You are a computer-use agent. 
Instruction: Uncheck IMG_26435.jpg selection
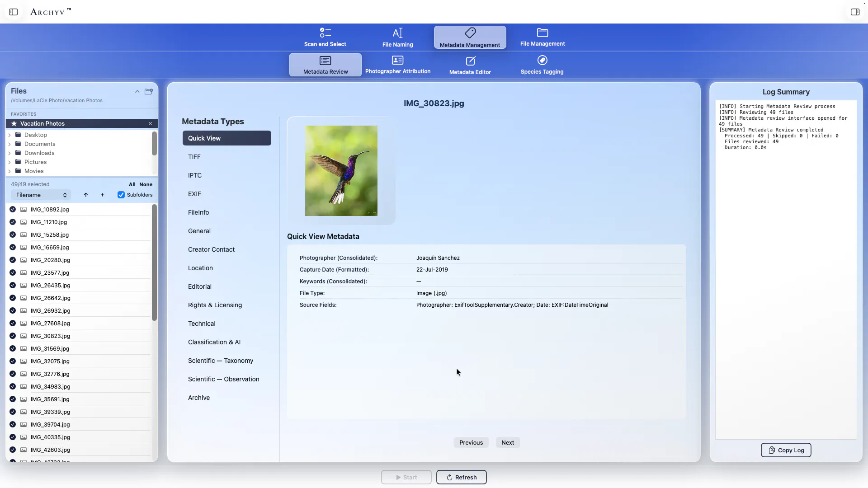(x=13, y=286)
